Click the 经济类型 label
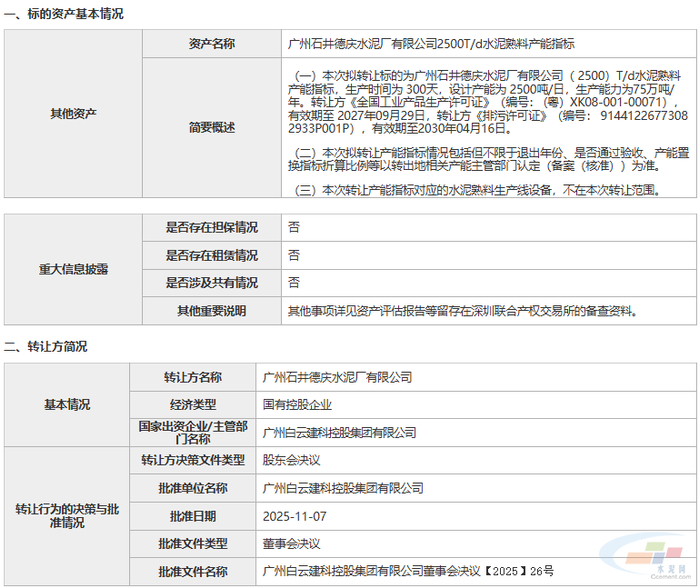The height and width of the screenshot is (588, 700). point(193,405)
